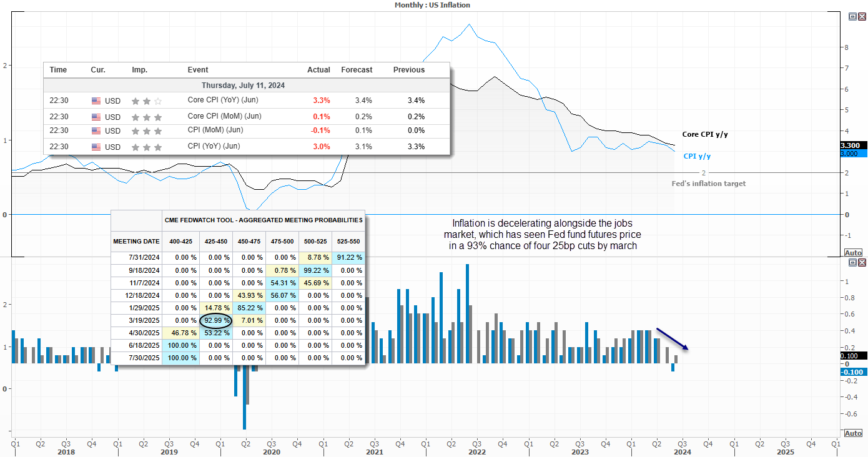
Task: Click the 99.22 % probability cell
Action: tap(315, 270)
